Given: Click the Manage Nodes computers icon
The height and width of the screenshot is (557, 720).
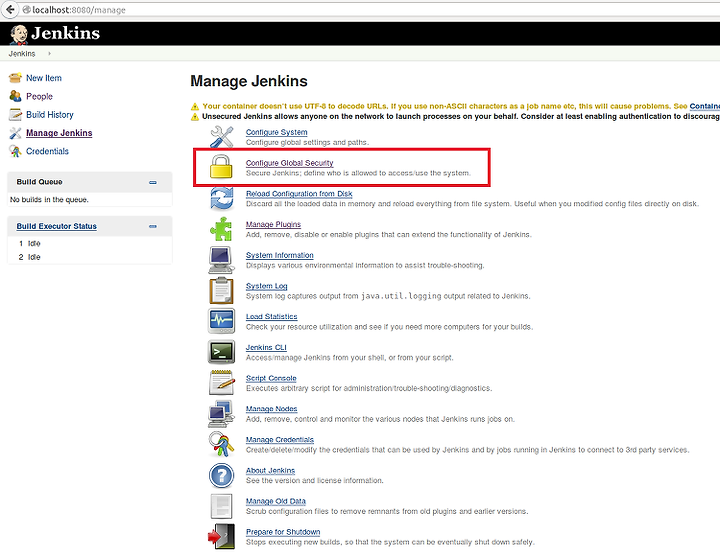Looking at the screenshot, I should click(x=221, y=413).
